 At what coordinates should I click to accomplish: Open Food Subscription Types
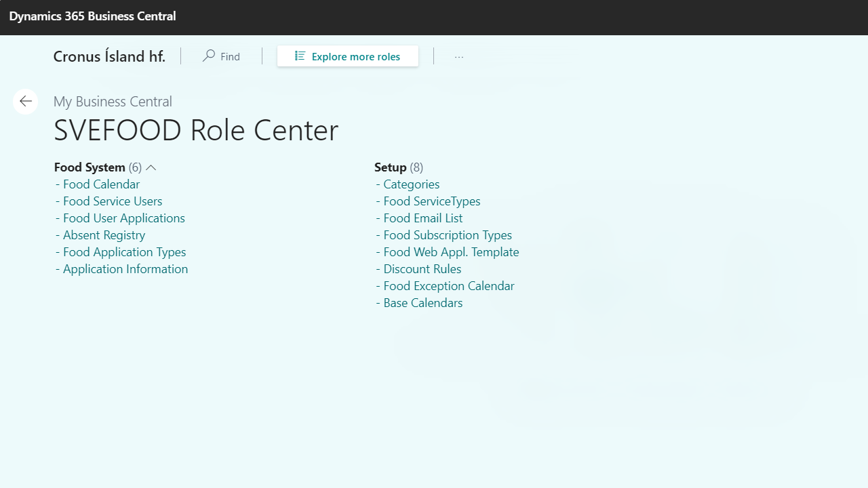coord(448,235)
